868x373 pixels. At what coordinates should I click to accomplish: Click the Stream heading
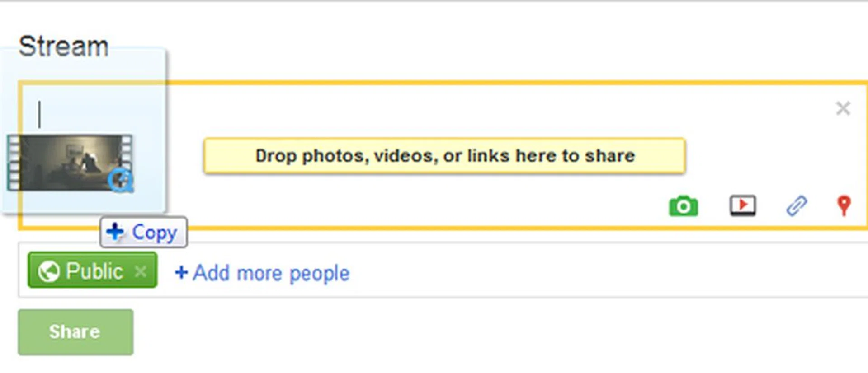pos(63,46)
